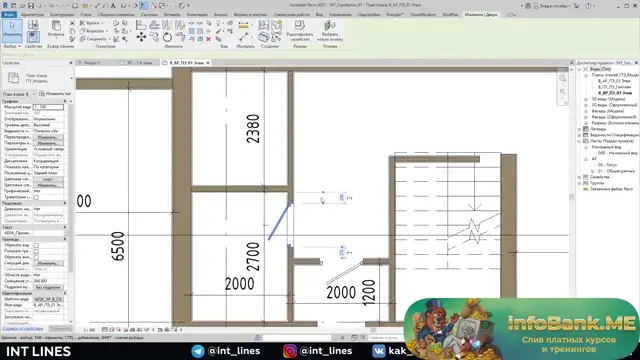Screen dimensions: 640x360
Task: Select the Modify (Изменить) arrow tool
Action: (x=12, y=30)
